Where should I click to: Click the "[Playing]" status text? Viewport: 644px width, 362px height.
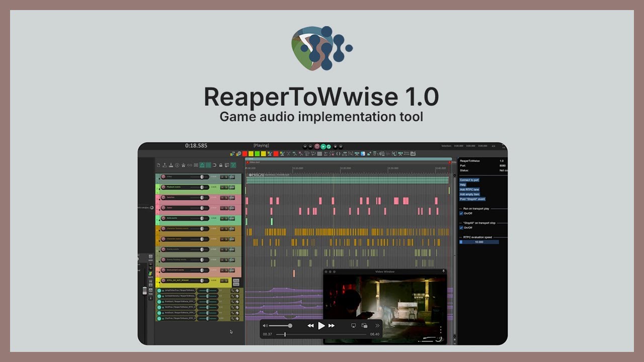tap(261, 145)
